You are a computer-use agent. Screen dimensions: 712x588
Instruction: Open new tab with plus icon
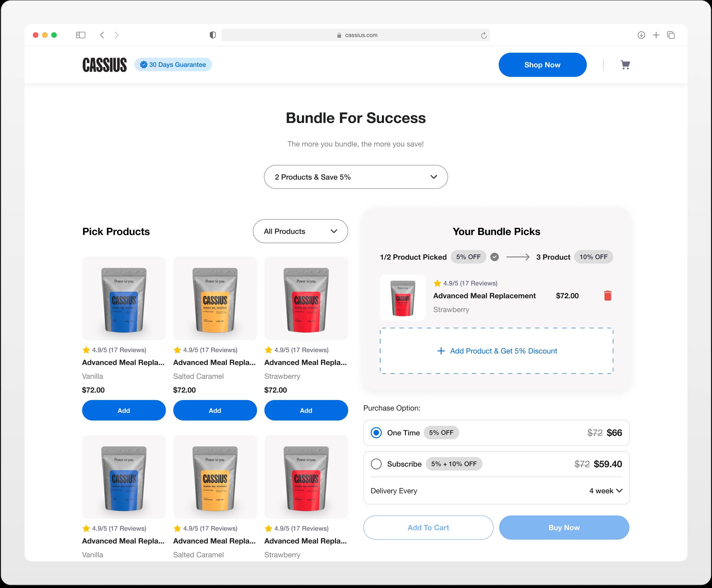(656, 35)
